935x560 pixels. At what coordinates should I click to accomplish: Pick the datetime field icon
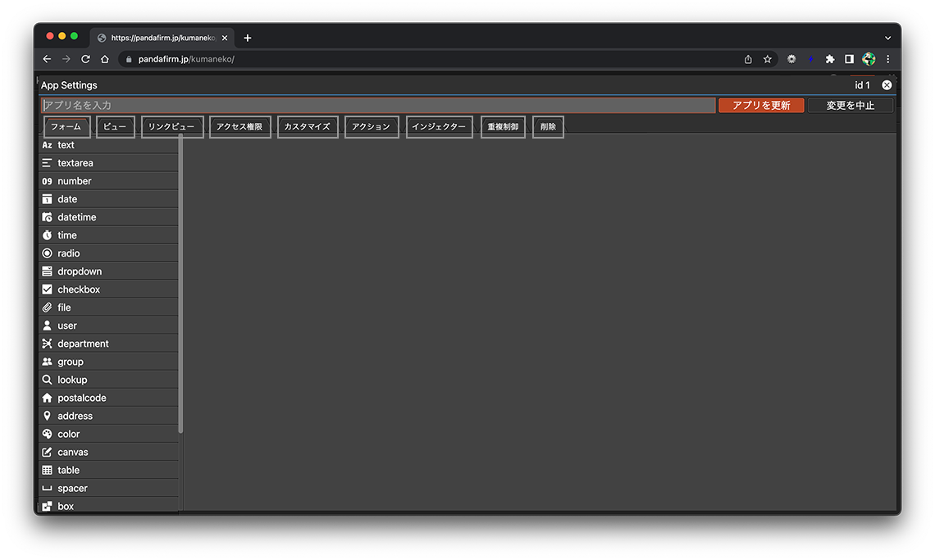point(47,217)
